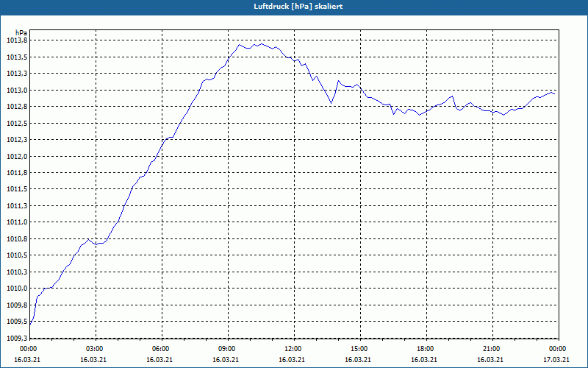
Task: Click the chart title "Luftdruck [hPa] skaliert"
Action: [298, 7]
